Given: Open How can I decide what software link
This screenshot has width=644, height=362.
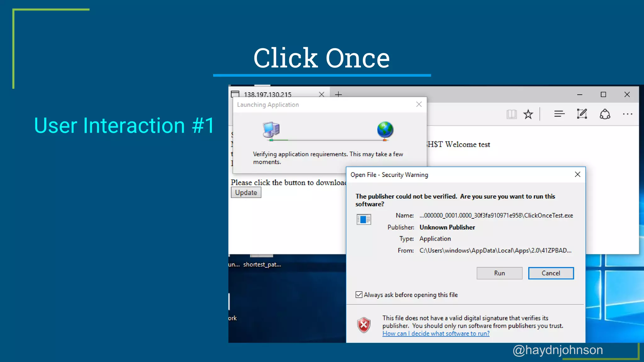Looking at the screenshot, I should pyautogui.click(x=436, y=333).
